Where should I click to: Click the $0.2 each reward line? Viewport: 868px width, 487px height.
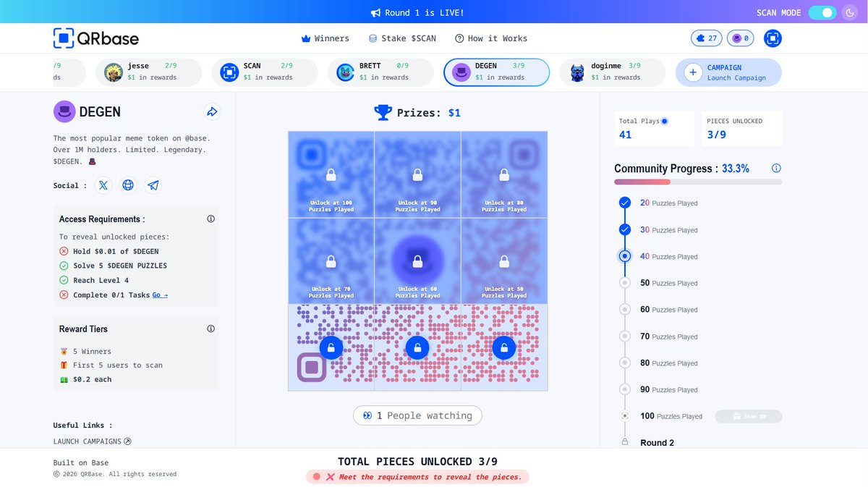85,379
